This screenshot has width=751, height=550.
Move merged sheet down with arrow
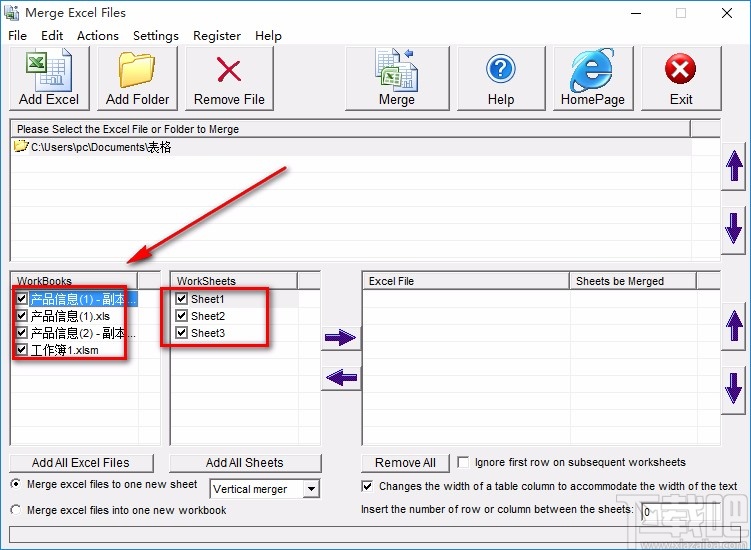(x=734, y=389)
